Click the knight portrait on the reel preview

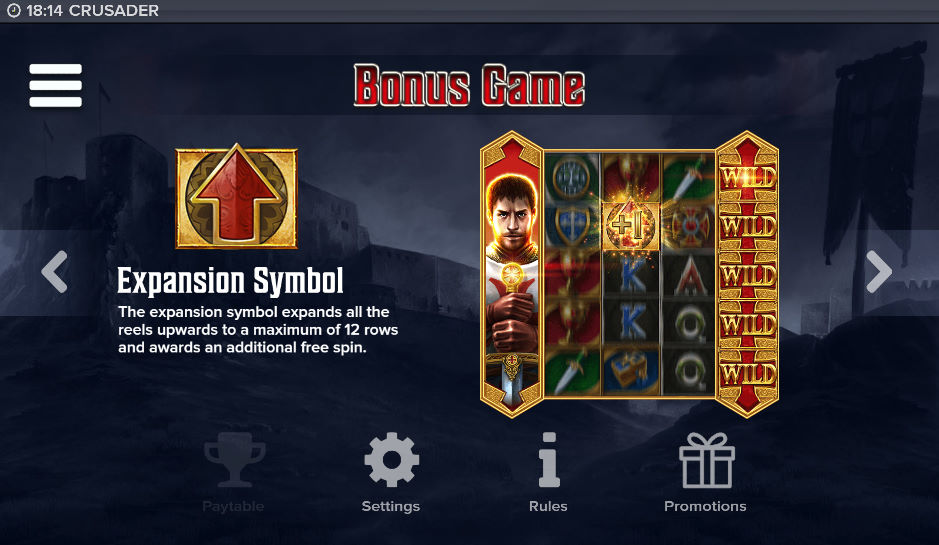(512, 274)
